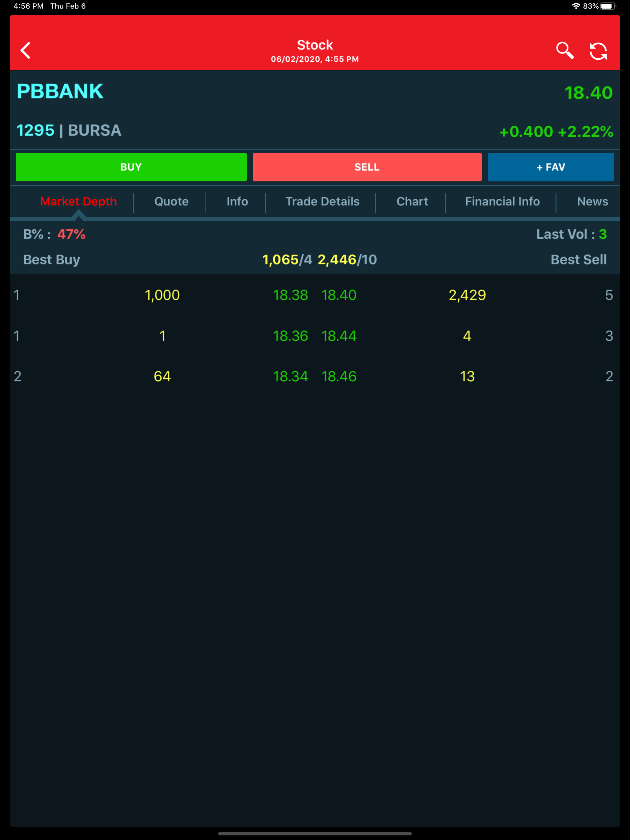Viewport: 630px width, 840px height.
Task: Add PBBANK to favourites with + FAV
Action: coord(551,167)
